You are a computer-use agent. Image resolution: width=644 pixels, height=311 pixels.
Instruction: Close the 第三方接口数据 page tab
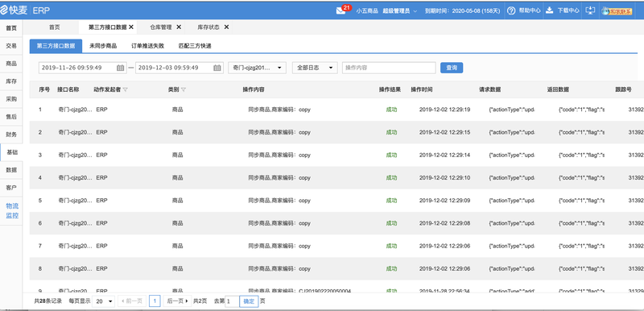pos(131,27)
